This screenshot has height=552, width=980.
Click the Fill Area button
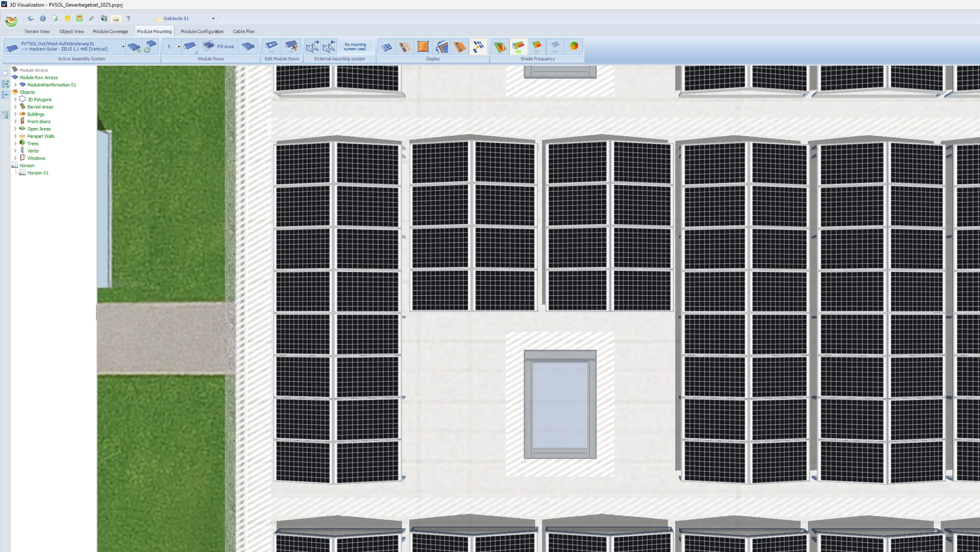[218, 46]
